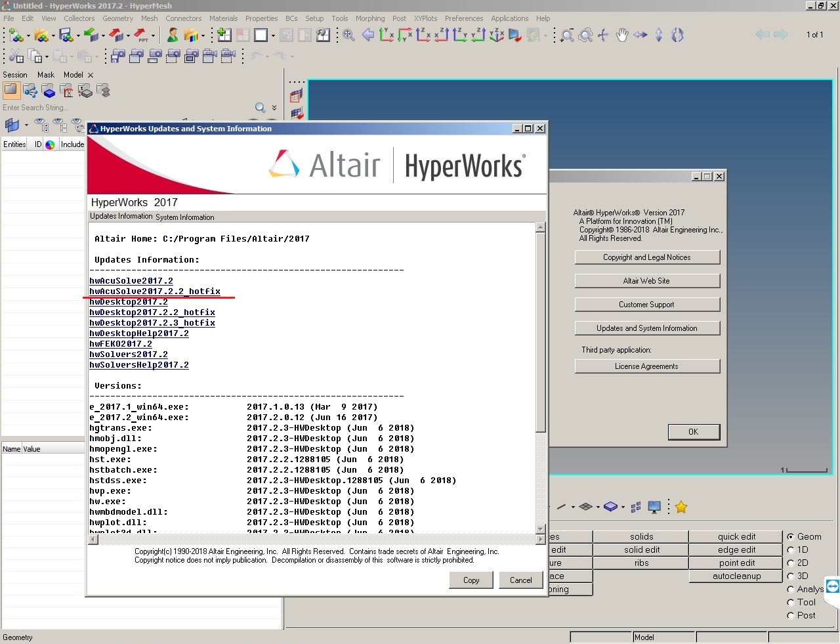The width and height of the screenshot is (840, 644).
Task: Select the Zoom in/out magnifier tool
Action: pos(567,35)
